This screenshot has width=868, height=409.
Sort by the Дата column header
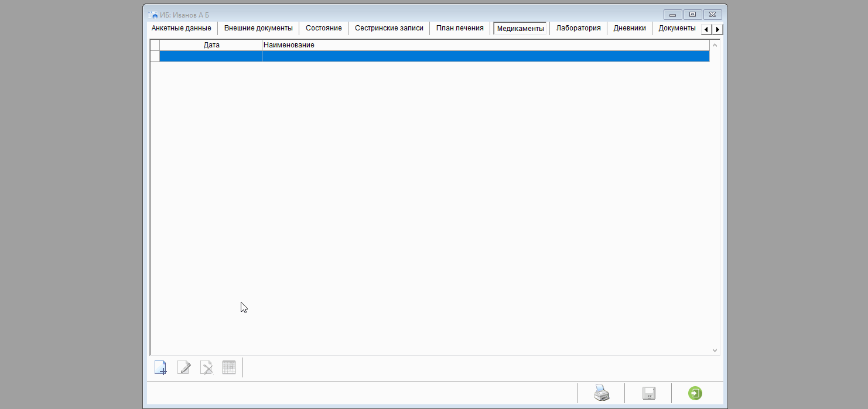[x=211, y=45]
